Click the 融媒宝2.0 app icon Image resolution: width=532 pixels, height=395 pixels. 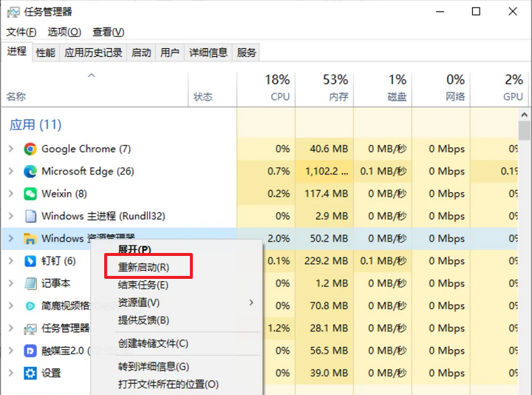[30, 351]
